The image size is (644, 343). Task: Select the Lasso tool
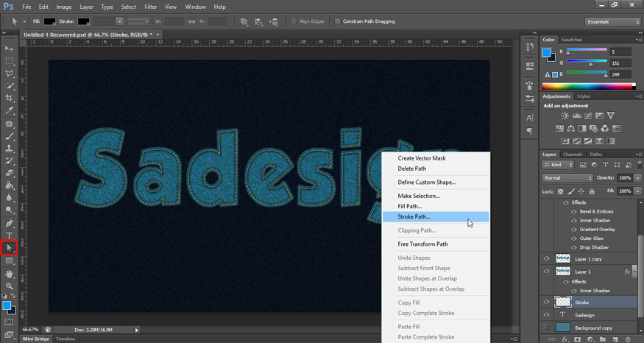(x=9, y=73)
